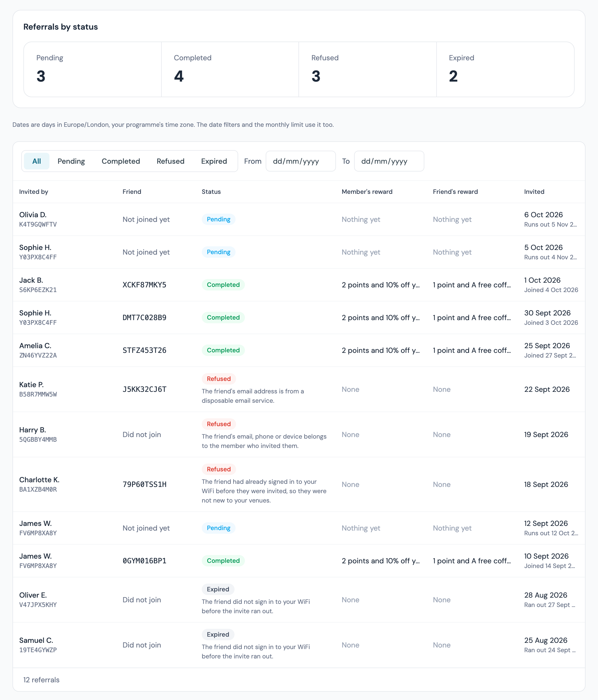Click referral code 5QGBBY4MMB
Image resolution: width=598 pixels, height=700 pixels.
38,440
